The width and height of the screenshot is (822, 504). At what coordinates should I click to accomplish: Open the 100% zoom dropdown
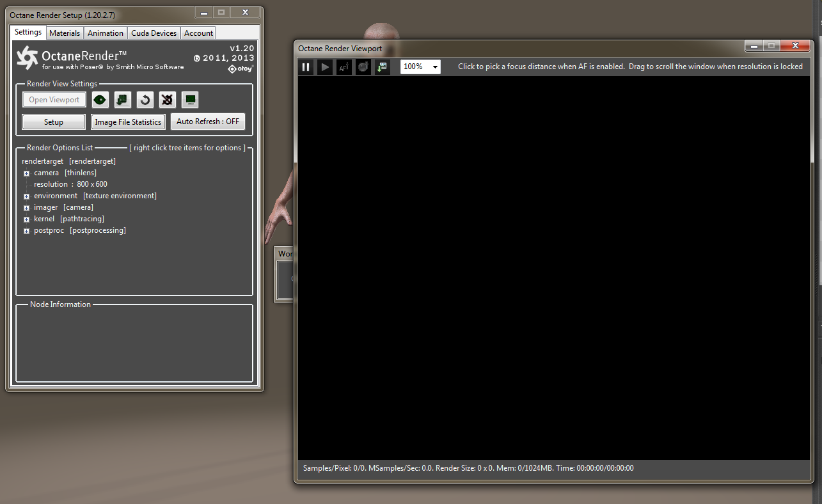pos(420,67)
